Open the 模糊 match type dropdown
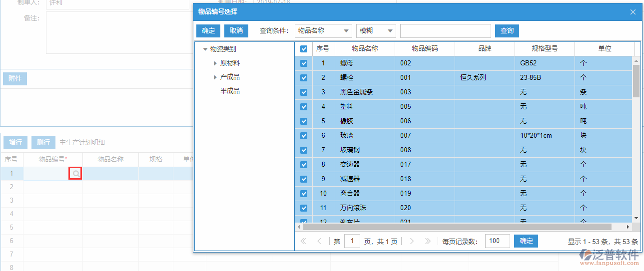The height and width of the screenshot is (271, 644). click(x=377, y=31)
